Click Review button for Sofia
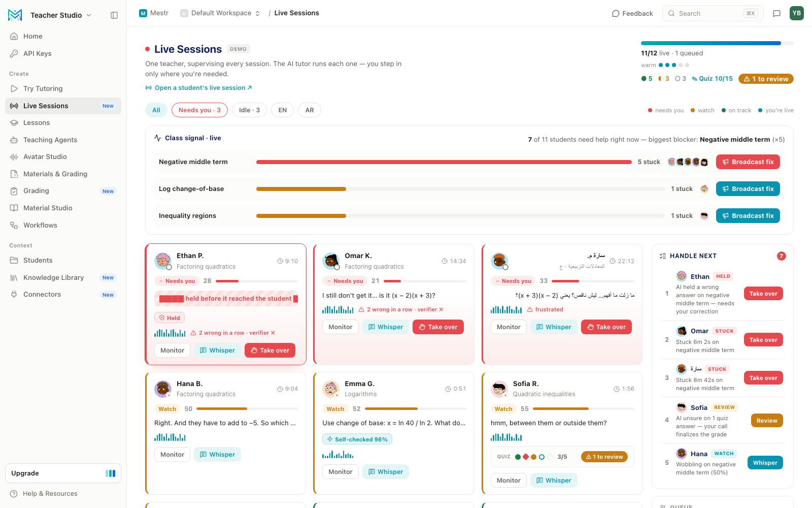 click(767, 421)
